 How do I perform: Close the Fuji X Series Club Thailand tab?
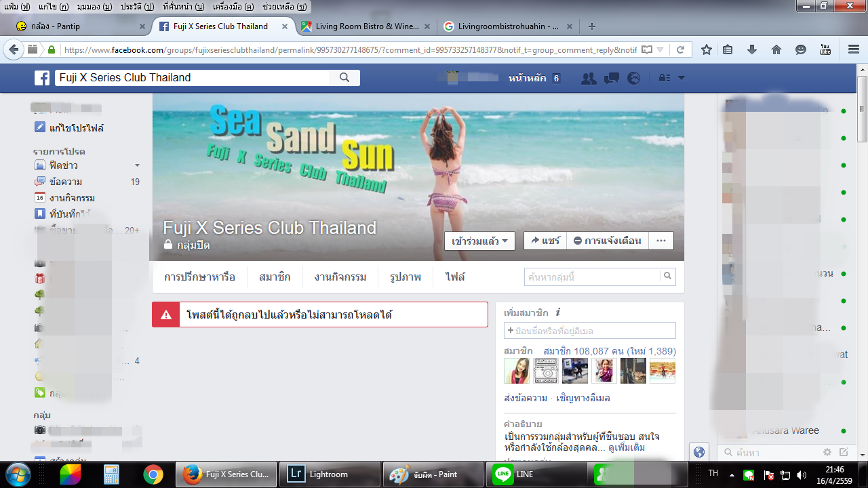pyautogui.click(x=285, y=26)
